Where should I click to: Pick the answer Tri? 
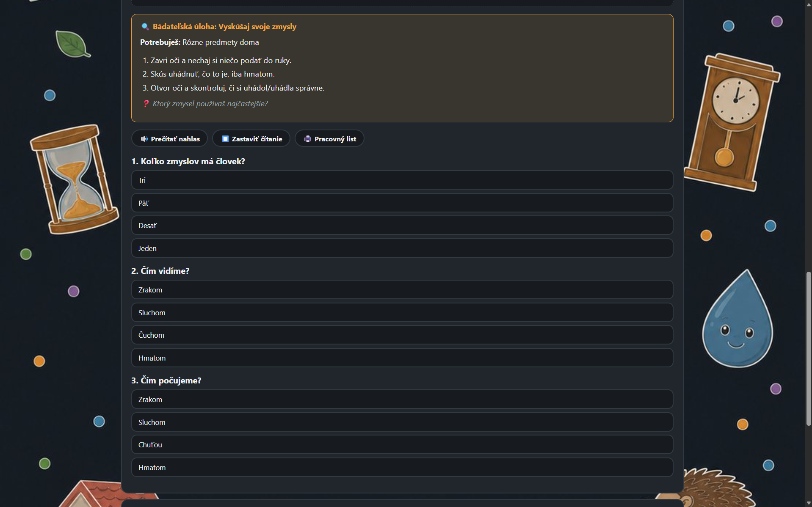click(402, 180)
